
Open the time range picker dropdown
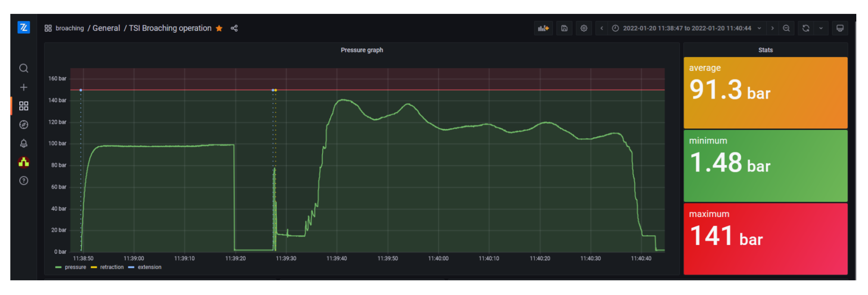[x=686, y=28]
